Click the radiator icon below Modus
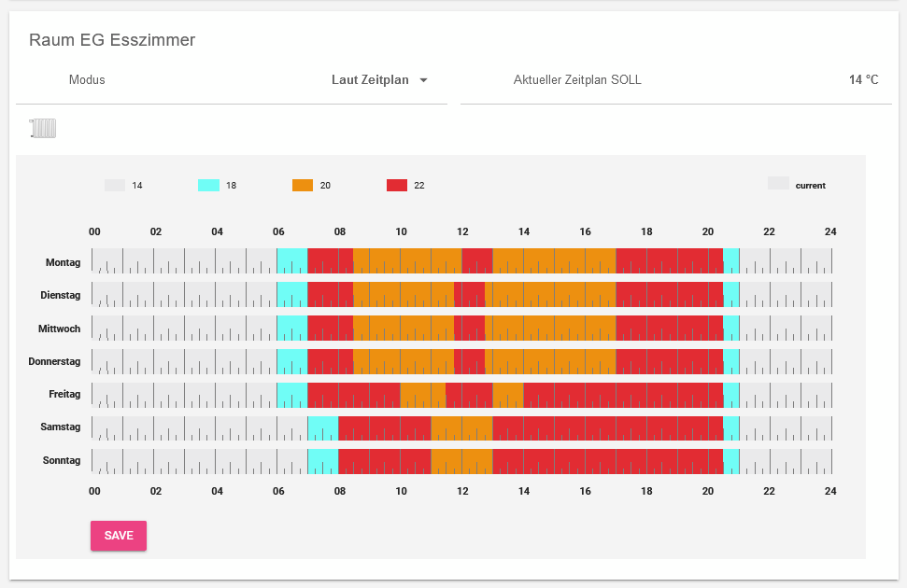This screenshot has width=907, height=588. coord(41,128)
